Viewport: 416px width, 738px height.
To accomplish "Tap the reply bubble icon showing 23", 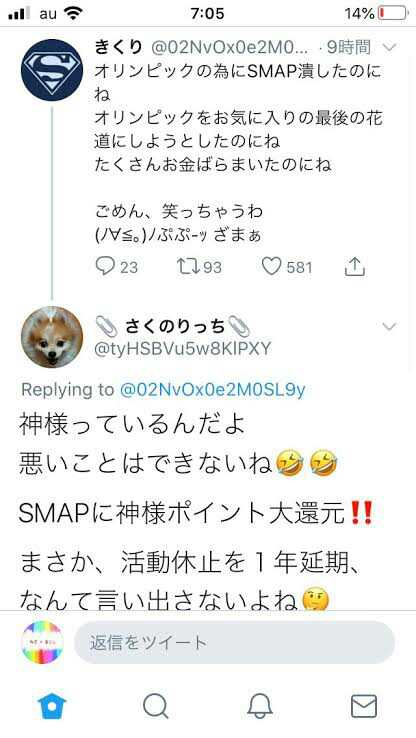I will [x=105, y=266].
